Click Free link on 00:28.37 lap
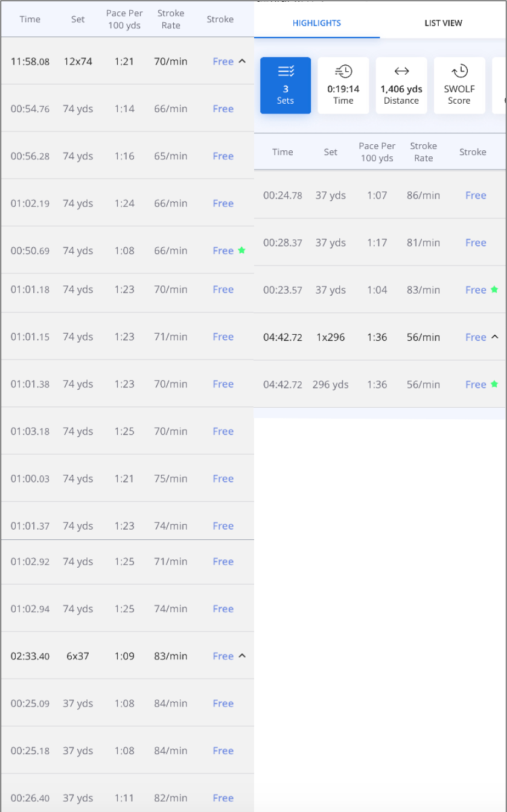 pyautogui.click(x=476, y=243)
